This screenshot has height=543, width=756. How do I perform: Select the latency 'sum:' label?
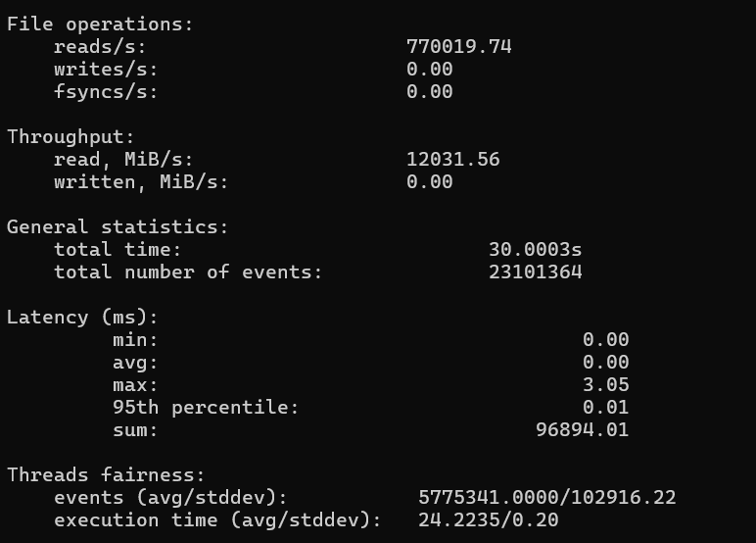(135, 430)
